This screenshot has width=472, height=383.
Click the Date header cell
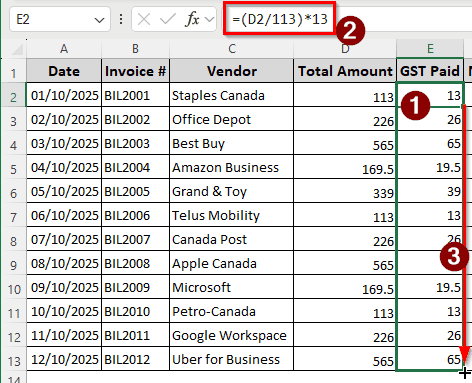(64, 71)
